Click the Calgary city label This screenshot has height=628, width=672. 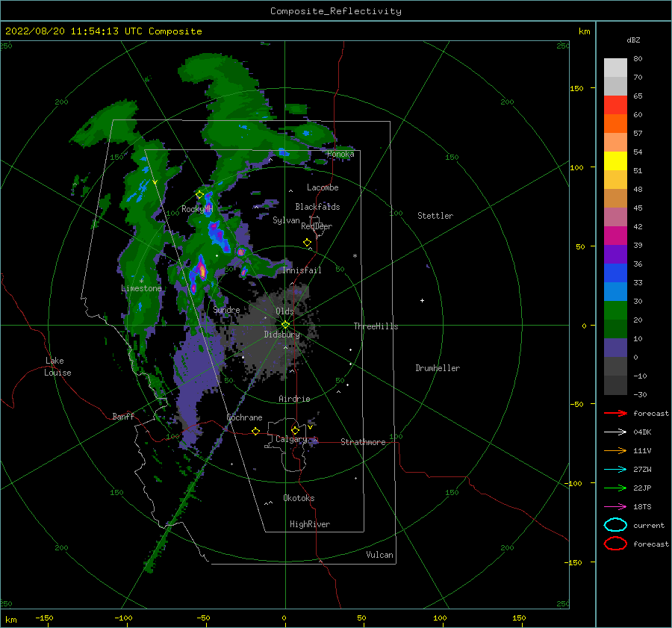291,439
